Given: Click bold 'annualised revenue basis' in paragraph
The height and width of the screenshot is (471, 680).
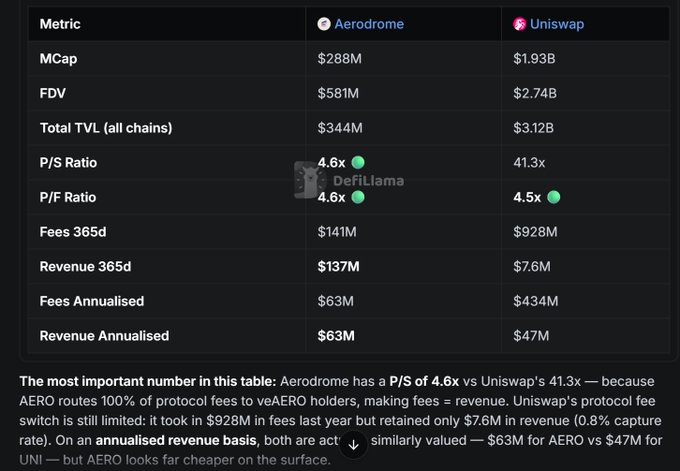Looking at the screenshot, I should [176, 441].
